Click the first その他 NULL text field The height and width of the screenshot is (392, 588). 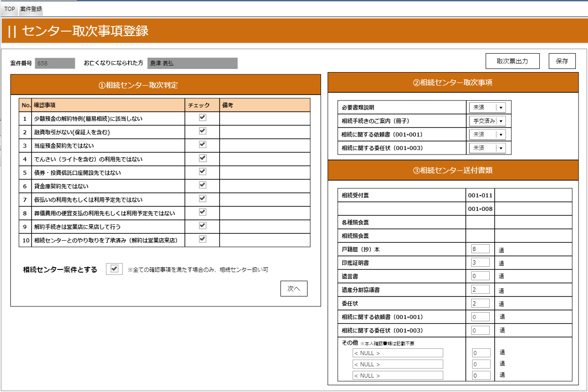pyautogui.click(x=398, y=353)
